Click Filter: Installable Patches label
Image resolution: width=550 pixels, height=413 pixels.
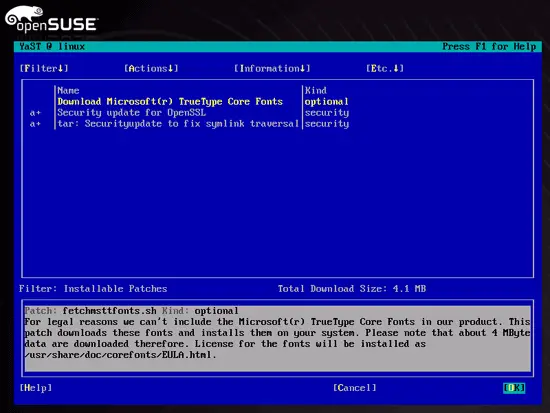93,289
